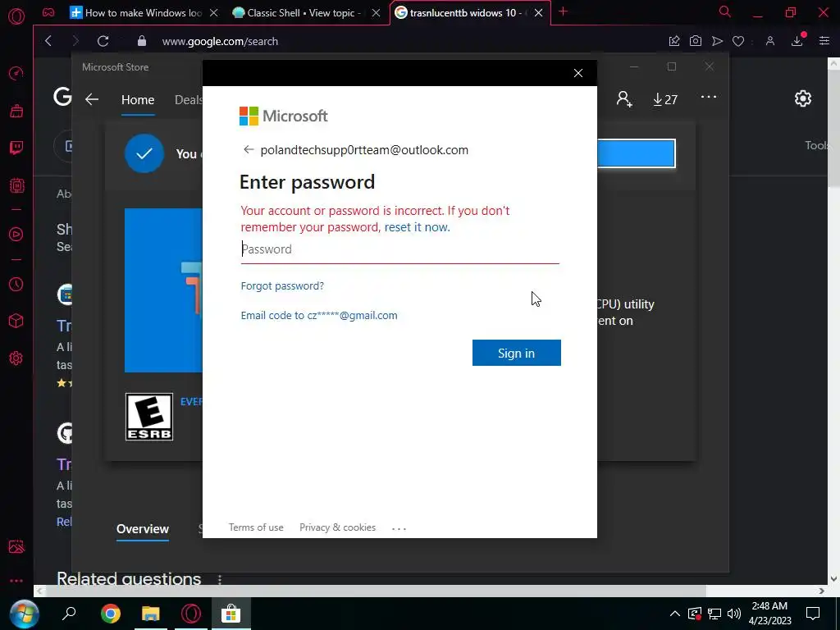Open Opera downloads icon

[797, 41]
